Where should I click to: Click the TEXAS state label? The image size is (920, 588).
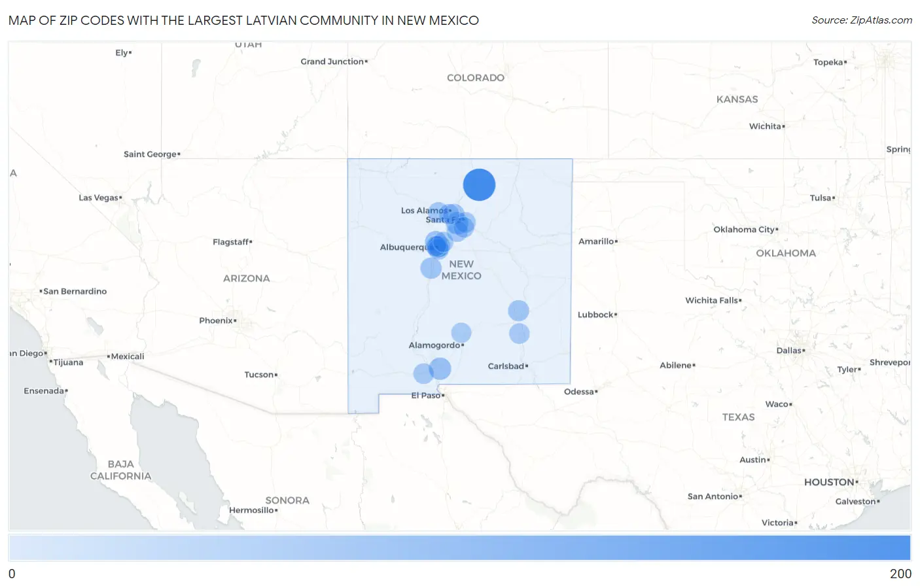tap(739, 417)
